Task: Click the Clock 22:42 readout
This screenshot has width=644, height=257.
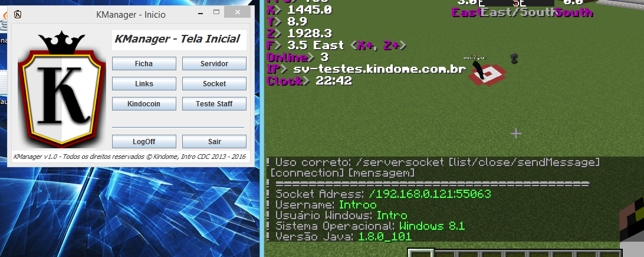Action: [309, 80]
